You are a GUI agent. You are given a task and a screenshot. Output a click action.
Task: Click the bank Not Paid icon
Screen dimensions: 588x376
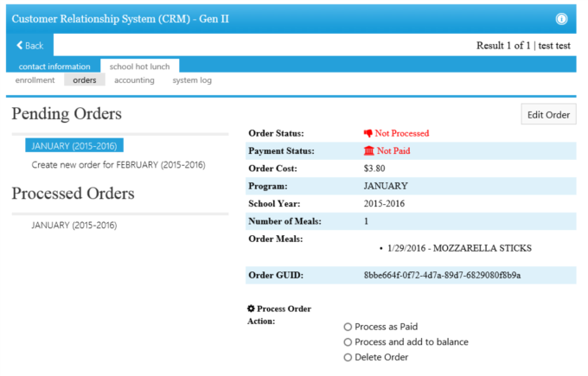tap(369, 150)
